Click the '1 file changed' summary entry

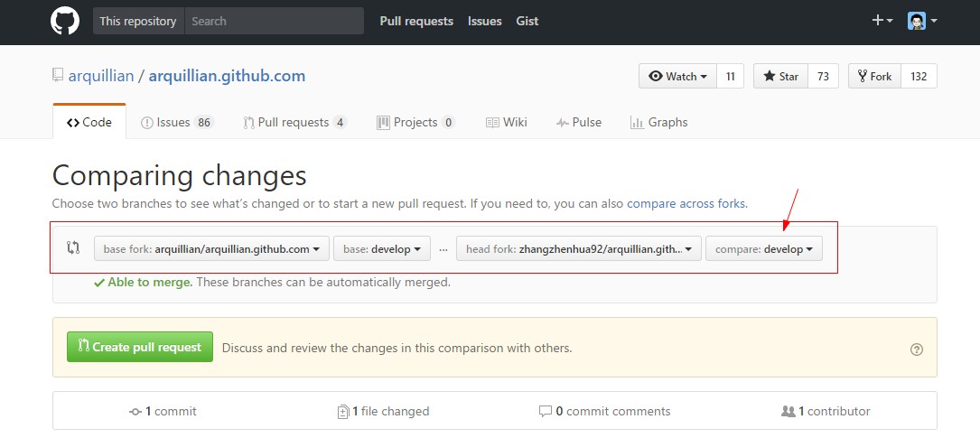pos(383,411)
